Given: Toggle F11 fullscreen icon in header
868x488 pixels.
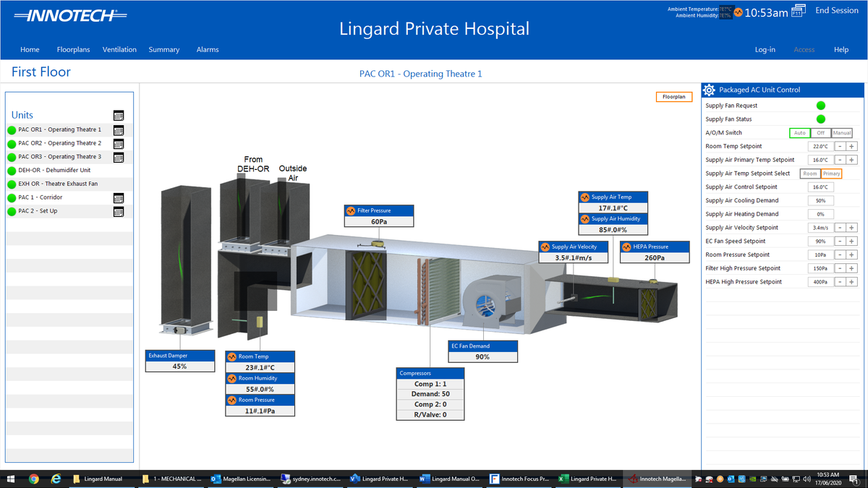Looking at the screenshot, I should pos(798,12).
